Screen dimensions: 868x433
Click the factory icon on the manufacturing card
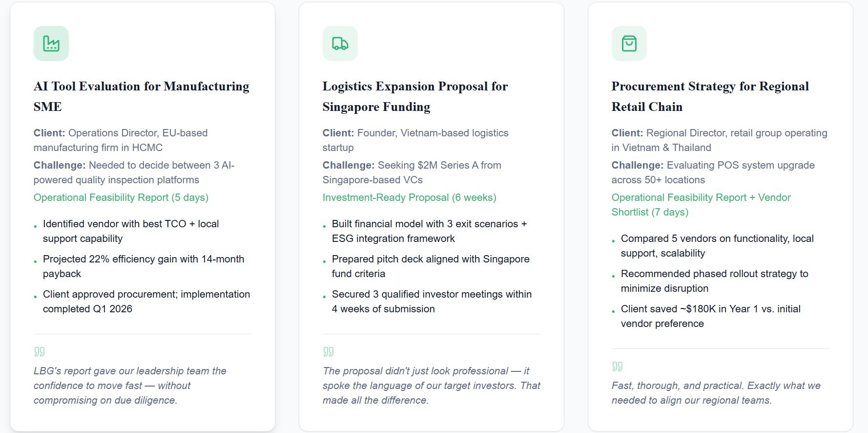click(x=51, y=43)
